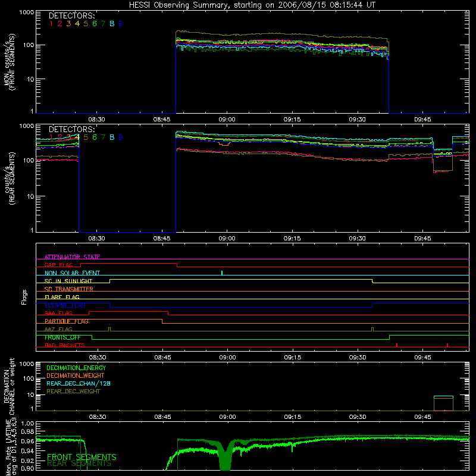Click the FLARE_FLAG label
476x476 pixels.
pos(62,297)
